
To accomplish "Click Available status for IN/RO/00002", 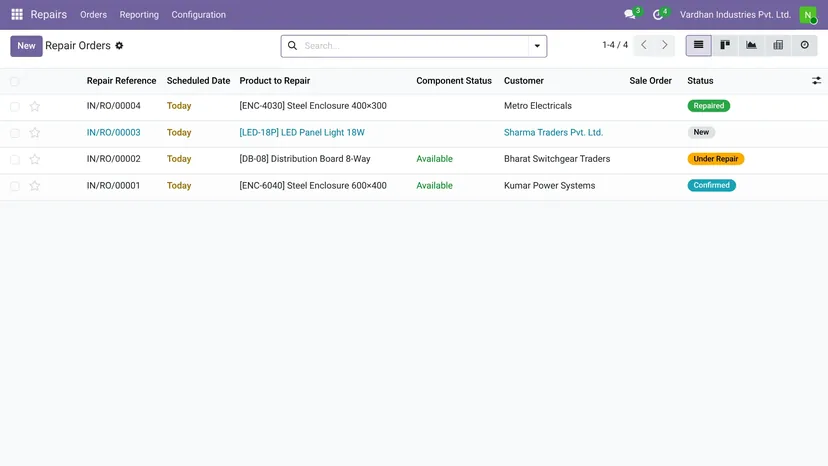I will point(434,159).
